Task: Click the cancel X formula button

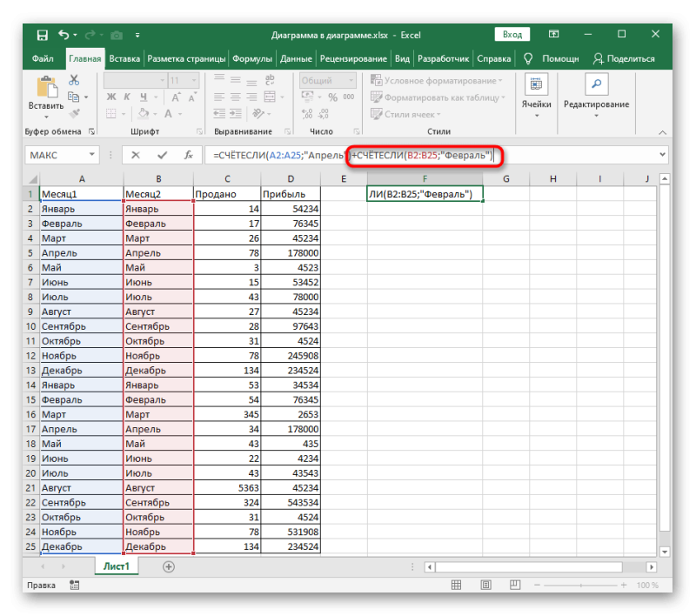Action: click(x=136, y=155)
